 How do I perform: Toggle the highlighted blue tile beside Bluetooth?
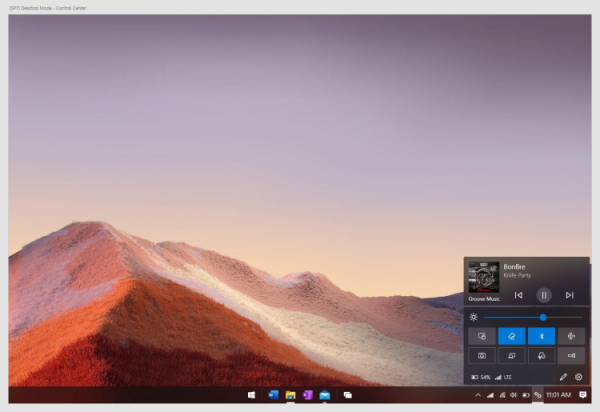(512, 336)
